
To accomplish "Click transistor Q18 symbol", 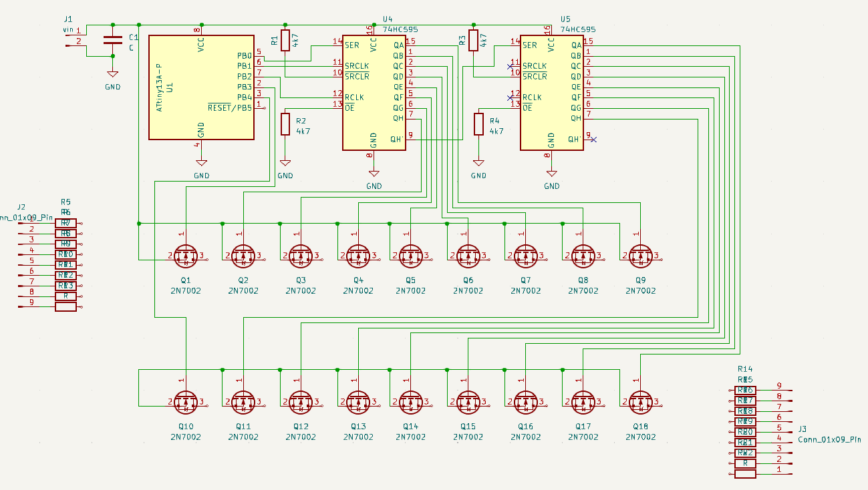I will (641, 401).
